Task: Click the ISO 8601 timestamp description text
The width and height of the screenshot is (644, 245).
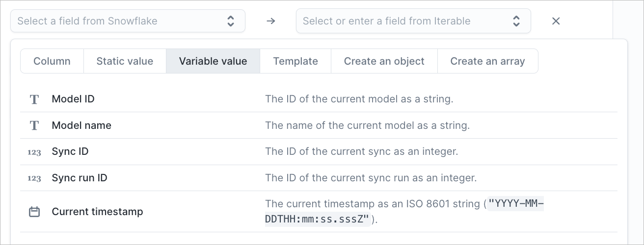Action: click(x=404, y=212)
